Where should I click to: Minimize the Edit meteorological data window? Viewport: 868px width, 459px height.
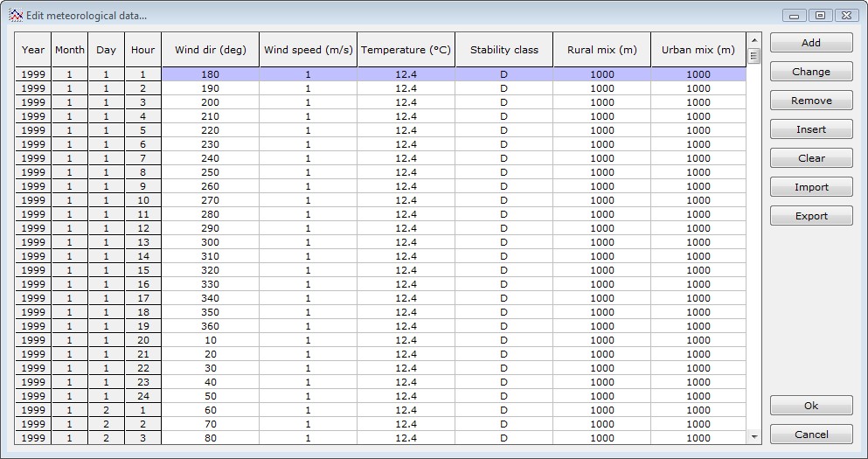tap(795, 15)
